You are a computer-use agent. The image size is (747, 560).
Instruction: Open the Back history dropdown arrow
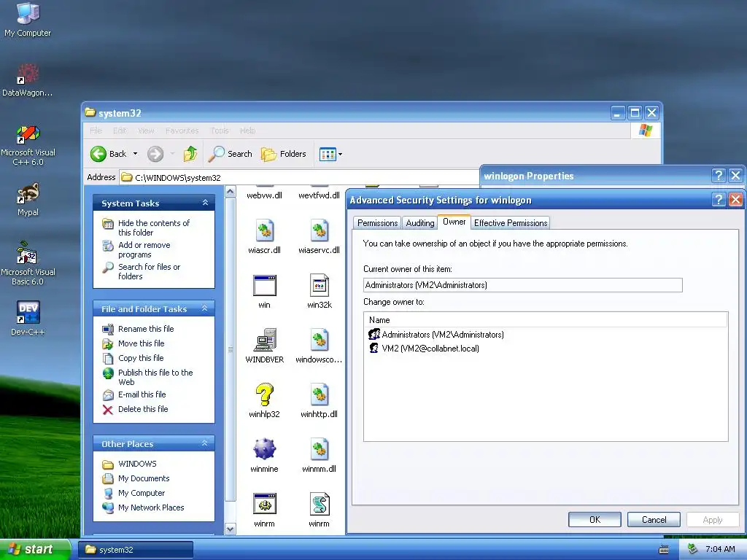coord(135,154)
